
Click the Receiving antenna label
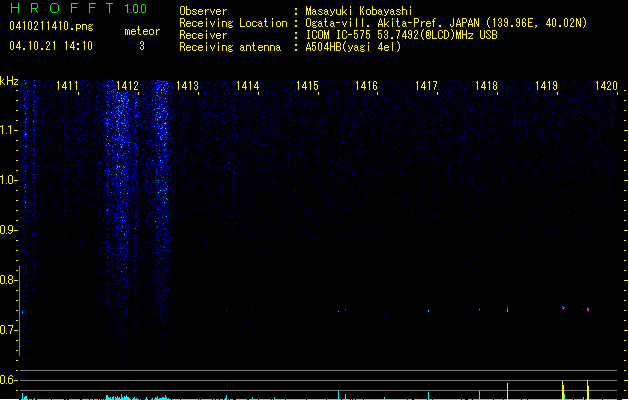[230, 47]
